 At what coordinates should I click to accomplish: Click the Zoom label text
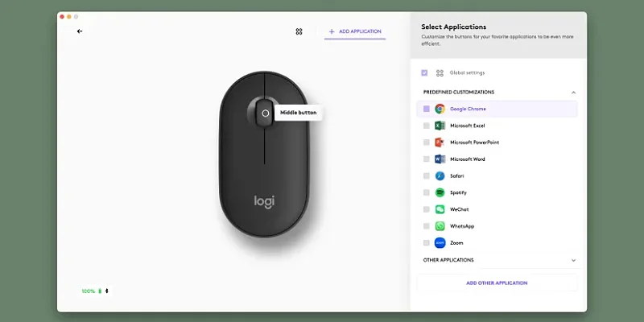click(x=456, y=243)
